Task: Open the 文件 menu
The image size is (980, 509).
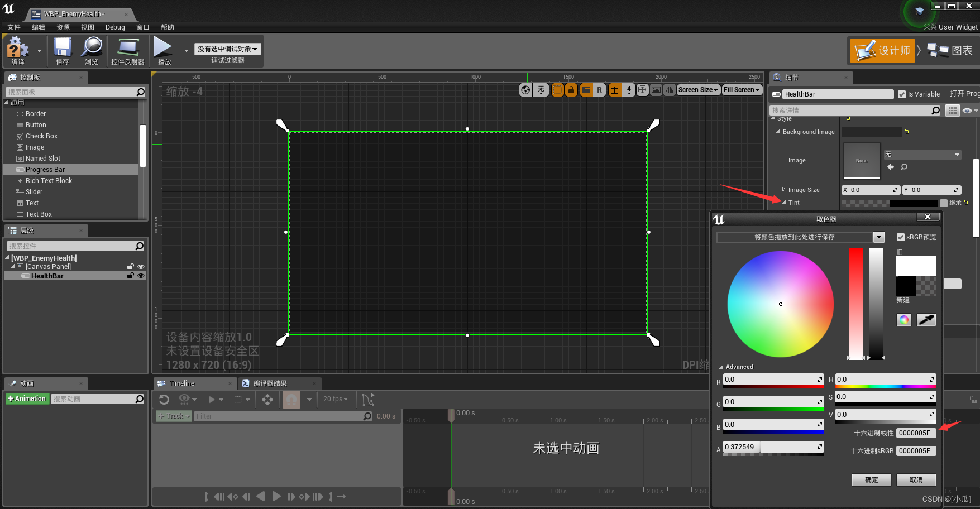Action: [x=14, y=27]
